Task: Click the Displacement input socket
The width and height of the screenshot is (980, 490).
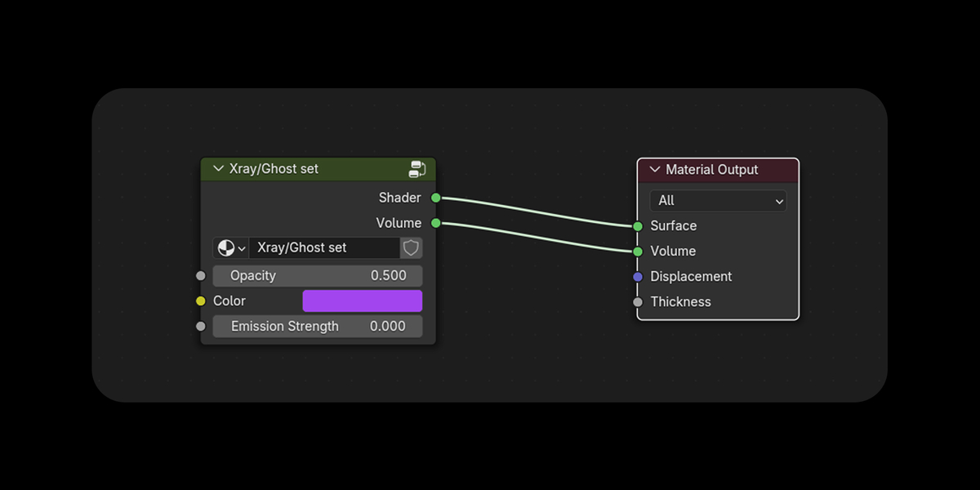Action: coord(638,277)
